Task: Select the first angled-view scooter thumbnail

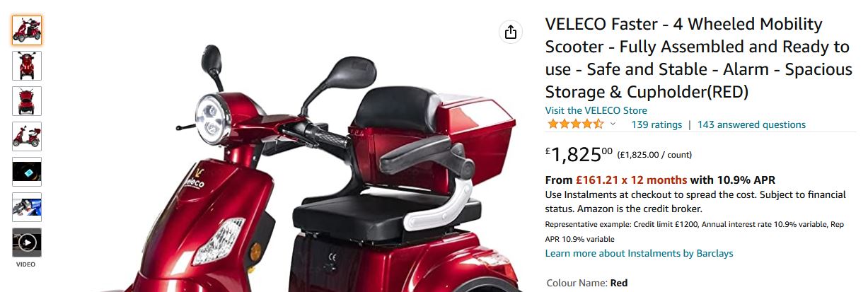Action: (x=27, y=30)
